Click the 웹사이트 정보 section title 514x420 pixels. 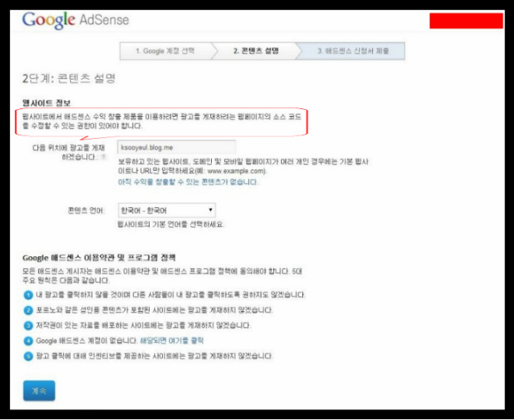(x=46, y=103)
